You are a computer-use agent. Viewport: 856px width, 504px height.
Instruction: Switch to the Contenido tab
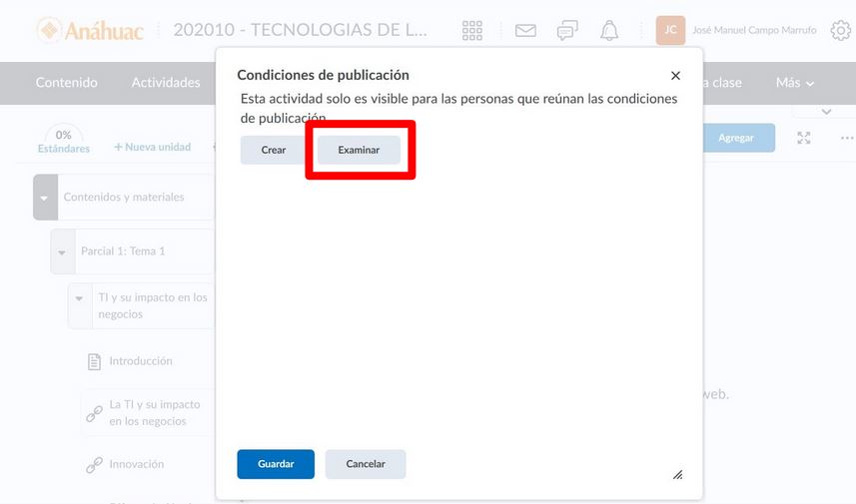(x=67, y=83)
